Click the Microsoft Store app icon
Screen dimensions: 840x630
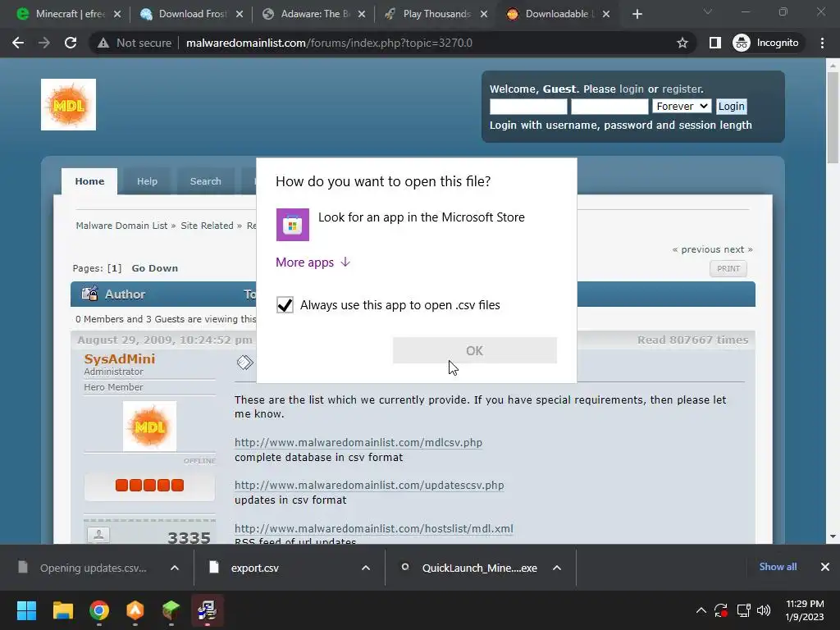(293, 225)
